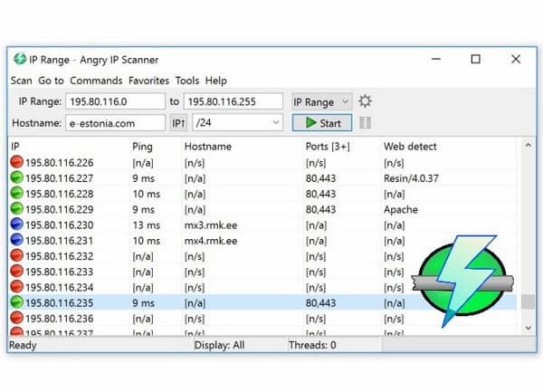Click web detect value Resin/4.0.37

point(411,178)
